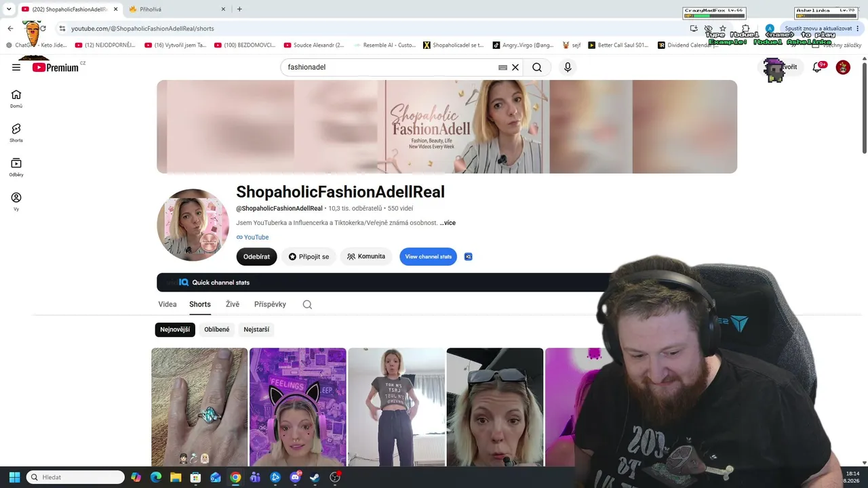Click the Spustit znovu a aktualizovat button
The width and height of the screenshot is (868, 488).
coord(818,28)
